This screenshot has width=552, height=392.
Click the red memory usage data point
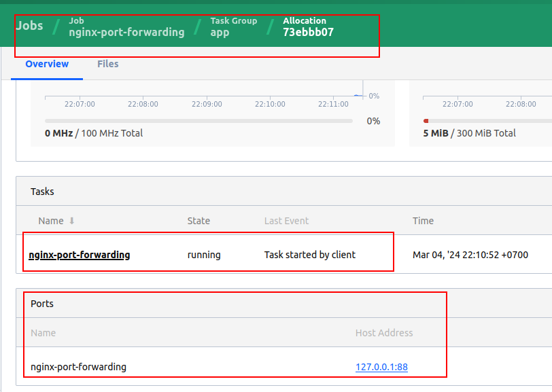coord(426,120)
